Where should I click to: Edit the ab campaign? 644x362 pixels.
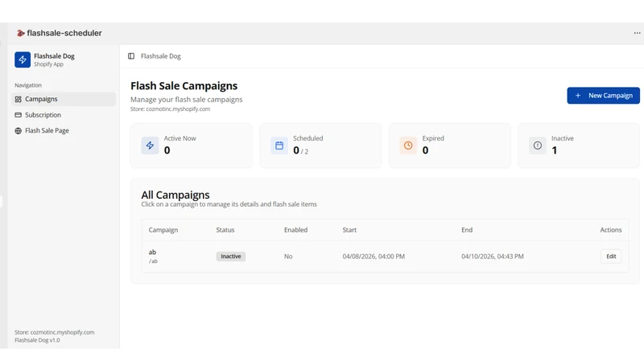click(611, 257)
